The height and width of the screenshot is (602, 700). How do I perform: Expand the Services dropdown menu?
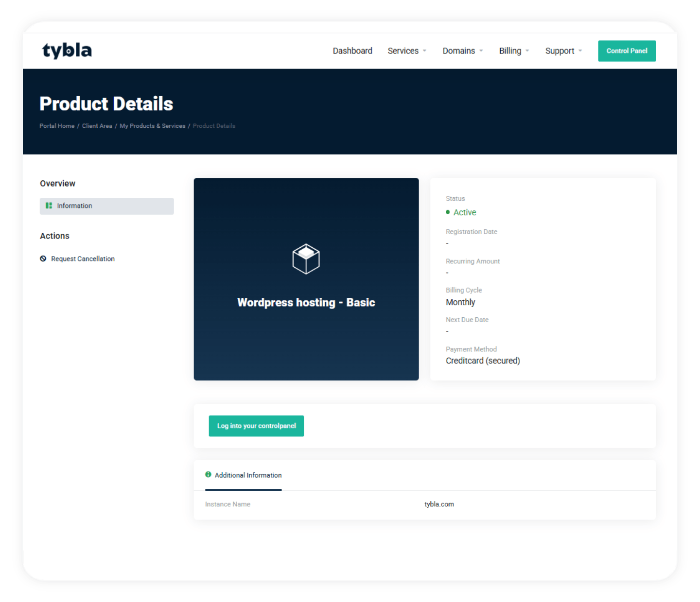pos(407,51)
